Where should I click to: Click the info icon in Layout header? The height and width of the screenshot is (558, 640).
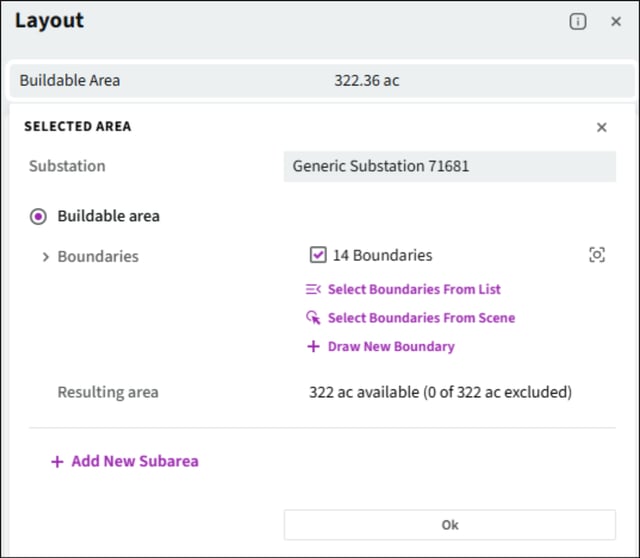[x=578, y=21]
